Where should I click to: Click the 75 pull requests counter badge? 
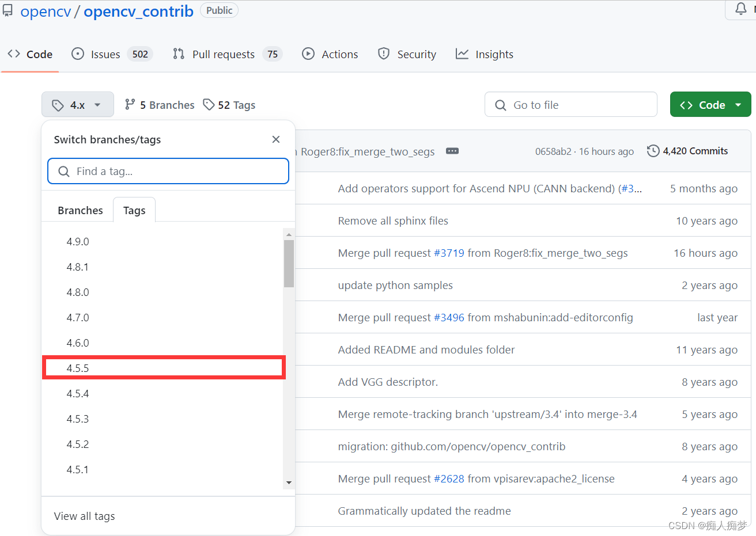click(273, 54)
